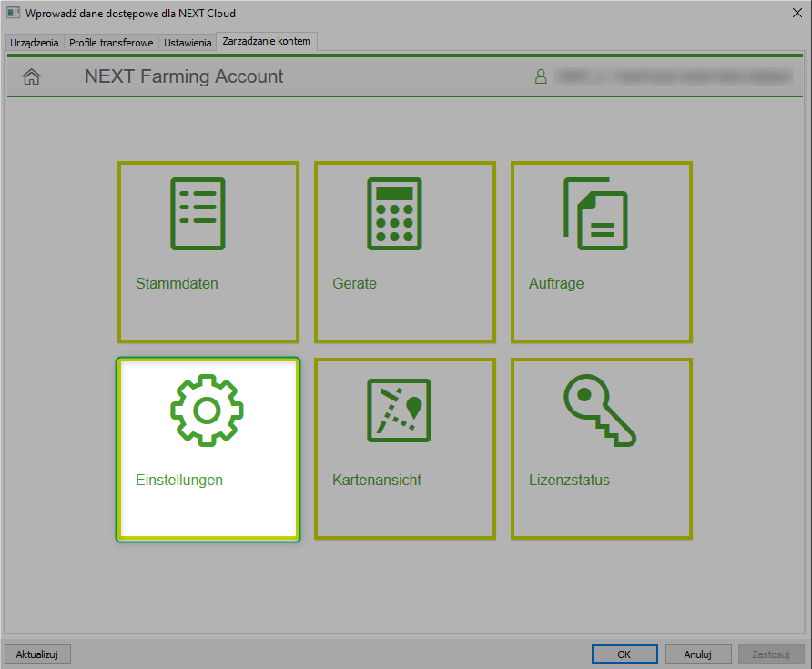Go to home via house icon
Viewport: 812px width, 669px height.
(x=31, y=76)
